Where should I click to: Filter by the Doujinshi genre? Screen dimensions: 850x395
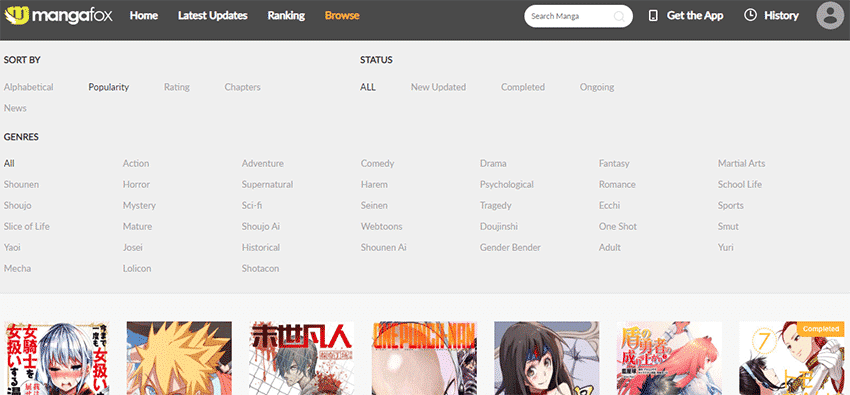[498, 226]
